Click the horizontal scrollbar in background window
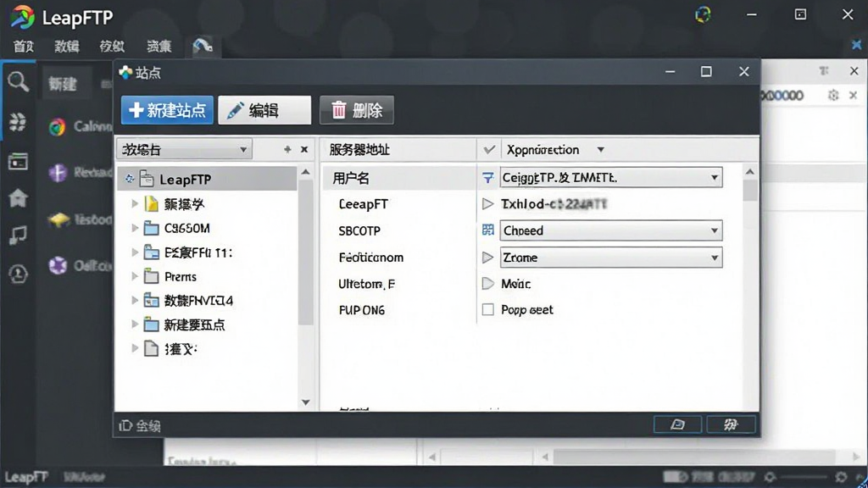The width and height of the screenshot is (868, 488). 694,457
